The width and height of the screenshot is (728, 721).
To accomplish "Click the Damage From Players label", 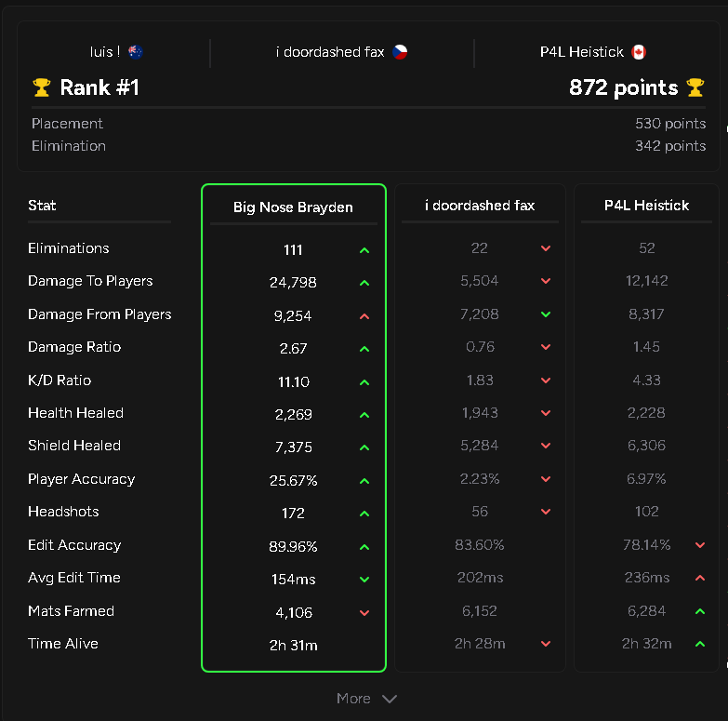I will click(x=99, y=314).
